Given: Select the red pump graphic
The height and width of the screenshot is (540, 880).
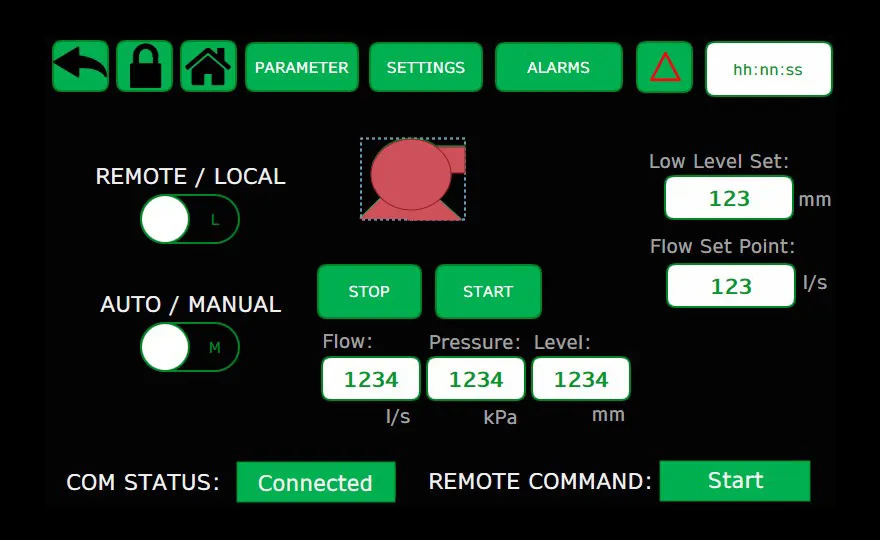Looking at the screenshot, I should tap(413, 179).
